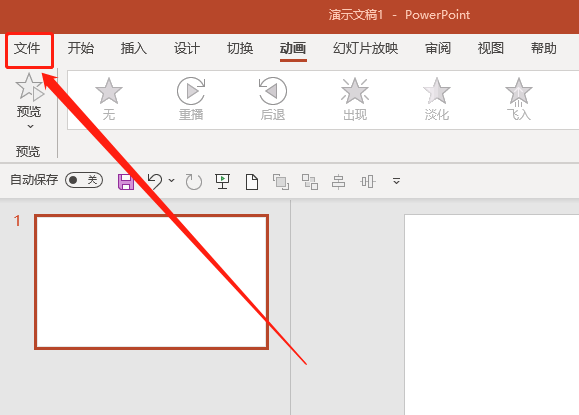Click the 预览 animation preview star icon
579x415 pixels.
[x=29, y=87]
